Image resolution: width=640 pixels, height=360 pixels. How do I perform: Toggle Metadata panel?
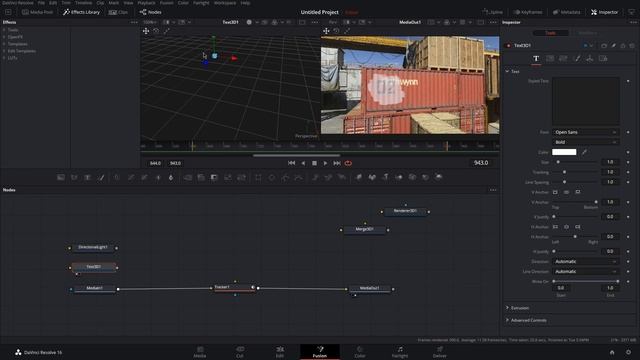(x=567, y=12)
